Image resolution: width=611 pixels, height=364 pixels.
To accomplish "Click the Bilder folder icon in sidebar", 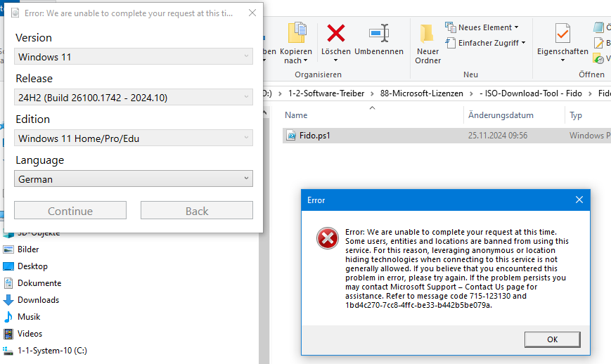I will [8, 249].
